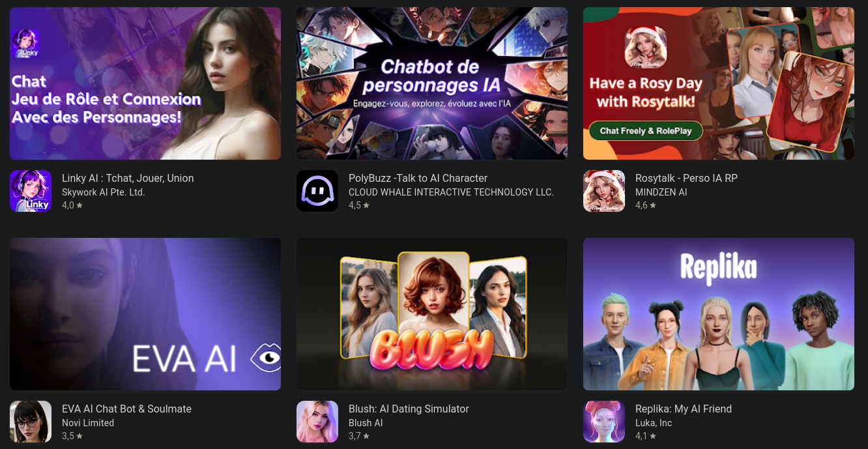The height and width of the screenshot is (449, 868).
Task: Open the Linky AI promotional banner
Action: tap(145, 83)
